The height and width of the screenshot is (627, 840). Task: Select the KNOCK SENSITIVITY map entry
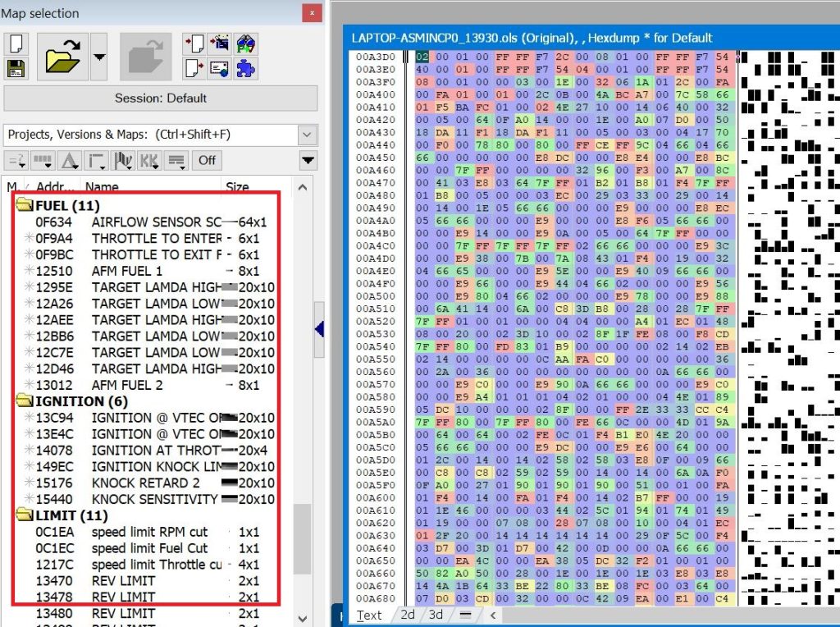point(156,499)
